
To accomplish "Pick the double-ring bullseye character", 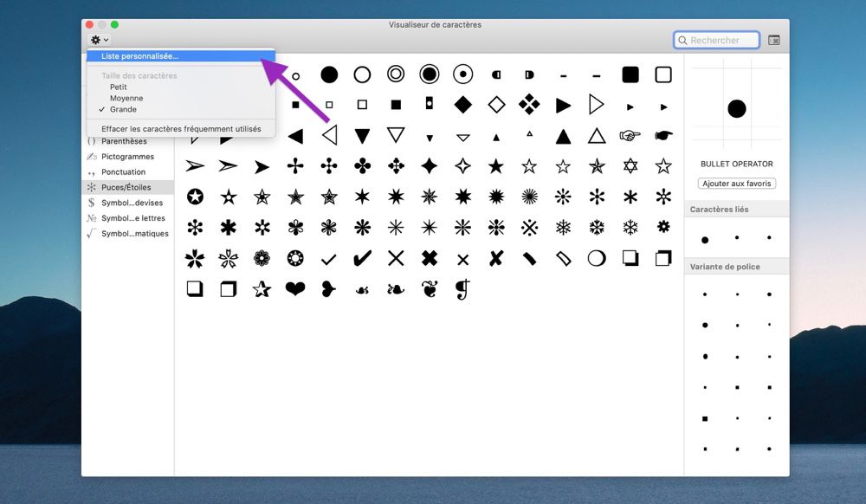I will (396, 74).
